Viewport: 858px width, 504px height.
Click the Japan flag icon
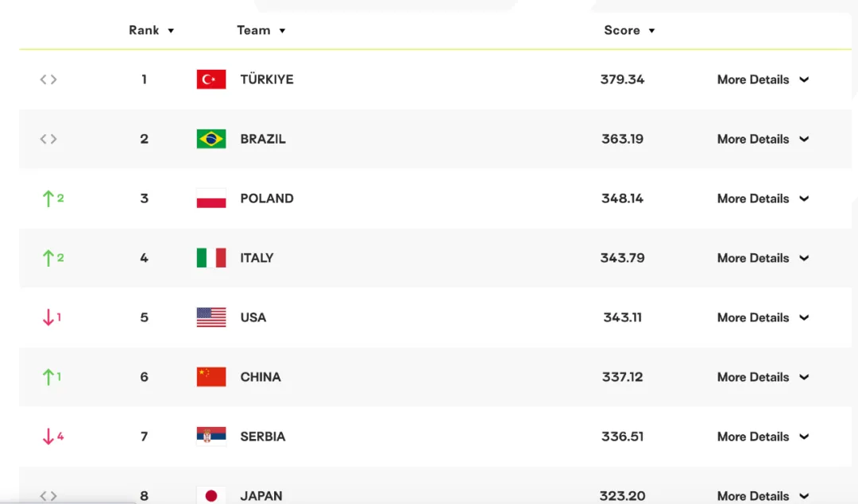pos(211,495)
